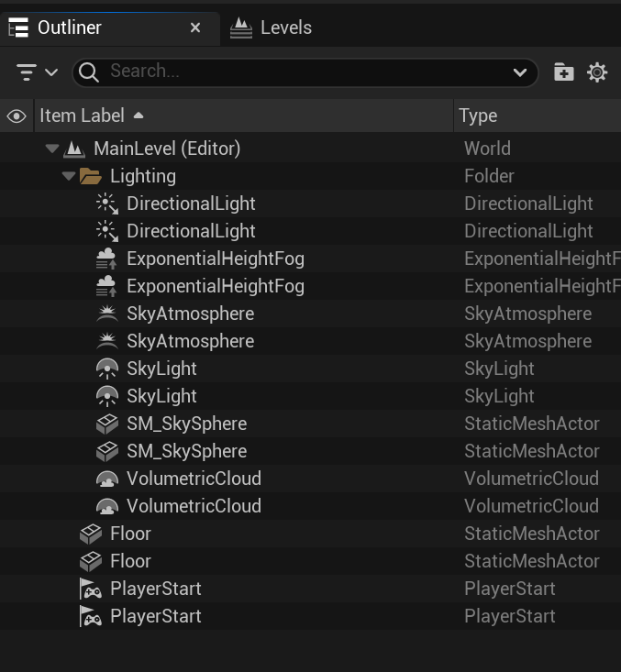Click the second SM_SkySphere mesh icon
The width and height of the screenshot is (621, 672).
tap(106, 451)
